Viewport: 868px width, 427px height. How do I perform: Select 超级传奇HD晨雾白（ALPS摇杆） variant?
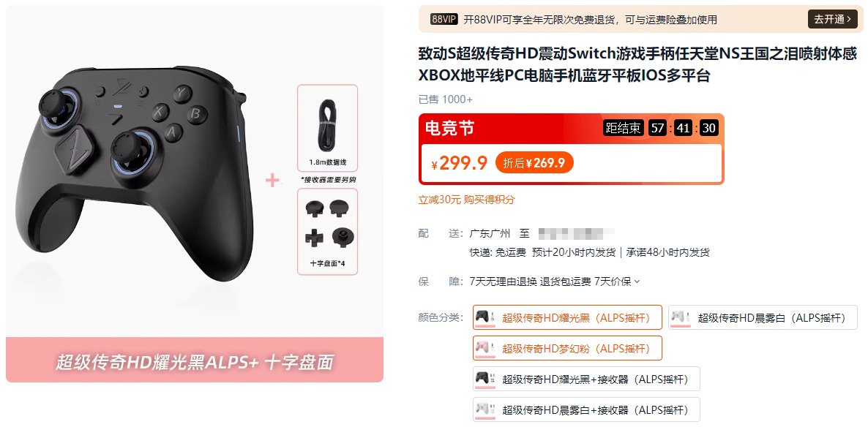point(763,317)
